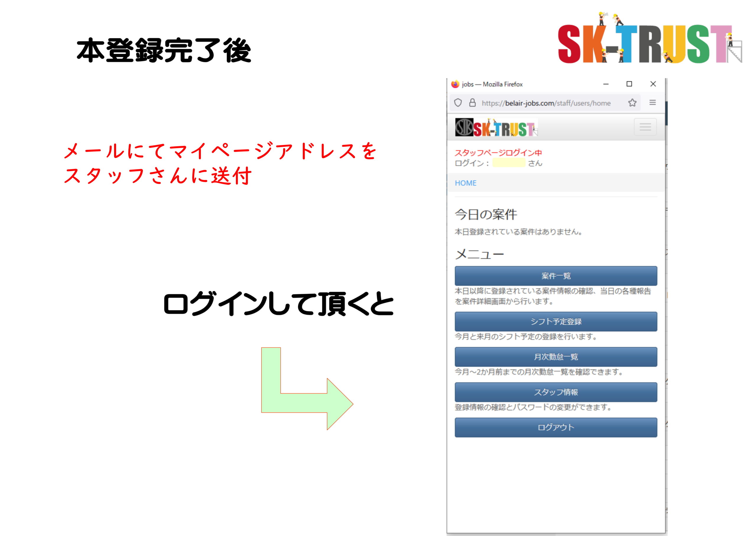This screenshot has height=536, width=756.
Task: Minimize the Firefox window
Action: [x=605, y=84]
